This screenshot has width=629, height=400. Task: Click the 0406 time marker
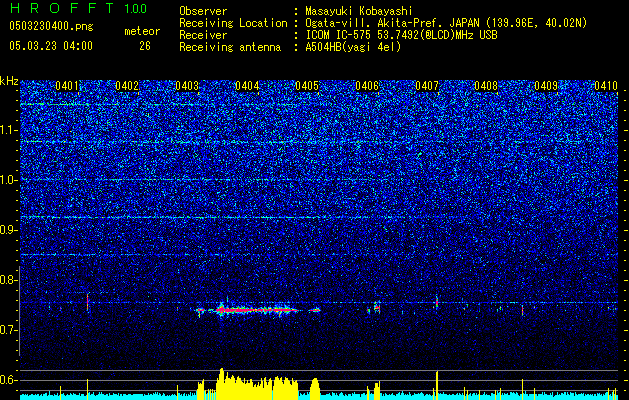[x=367, y=86]
